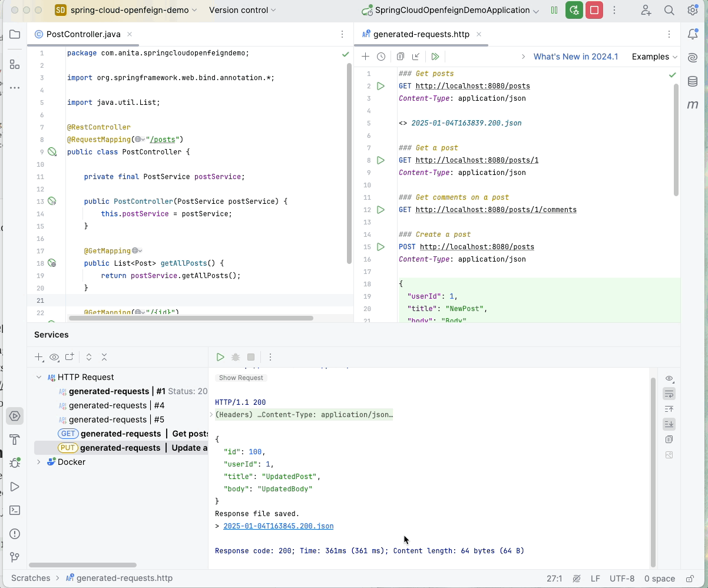Toggle file read-only lock in status bar

coord(690,579)
